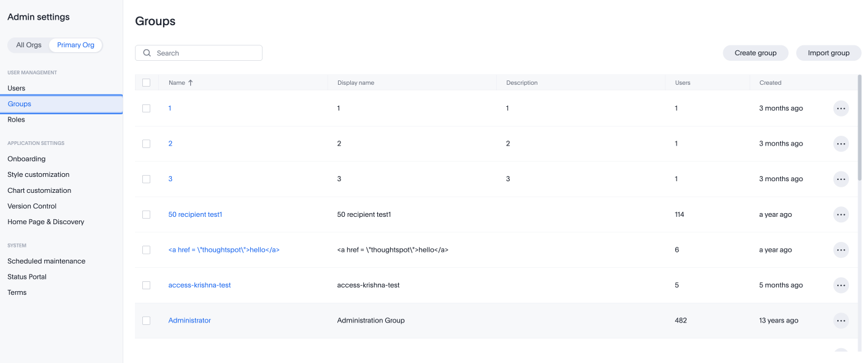The image size is (868, 363).
Task: Open Style customization settings
Action: (x=38, y=174)
